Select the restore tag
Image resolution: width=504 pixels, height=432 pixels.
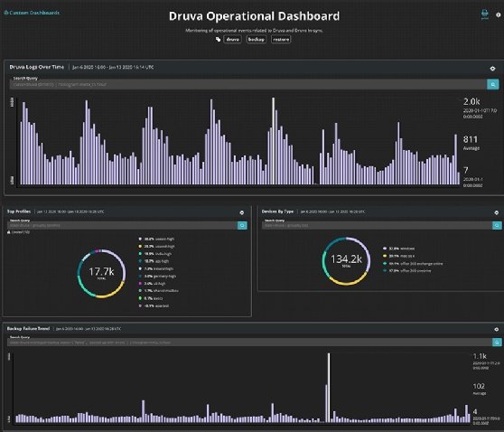[x=281, y=39]
